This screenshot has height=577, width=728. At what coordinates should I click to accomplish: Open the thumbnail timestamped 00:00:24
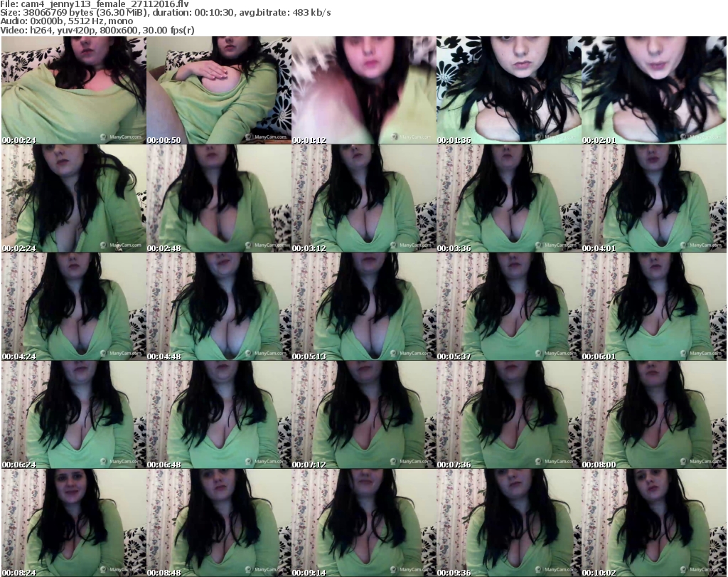(x=74, y=90)
